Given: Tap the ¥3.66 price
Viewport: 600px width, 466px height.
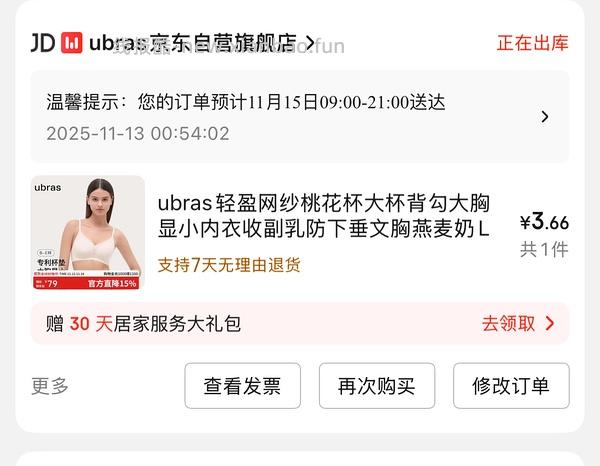Looking at the screenshot, I should 544,222.
